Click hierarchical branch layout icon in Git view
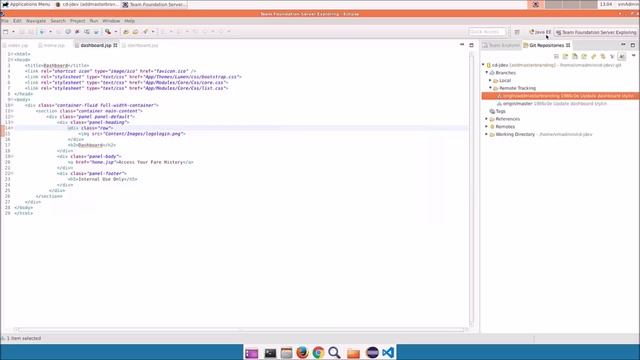This screenshot has width=640, height=360. (x=622, y=56)
